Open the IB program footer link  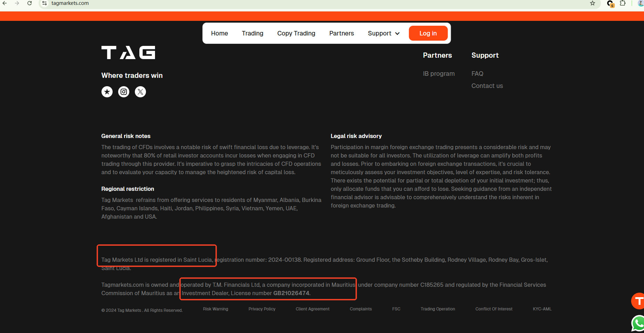[439, 74]
